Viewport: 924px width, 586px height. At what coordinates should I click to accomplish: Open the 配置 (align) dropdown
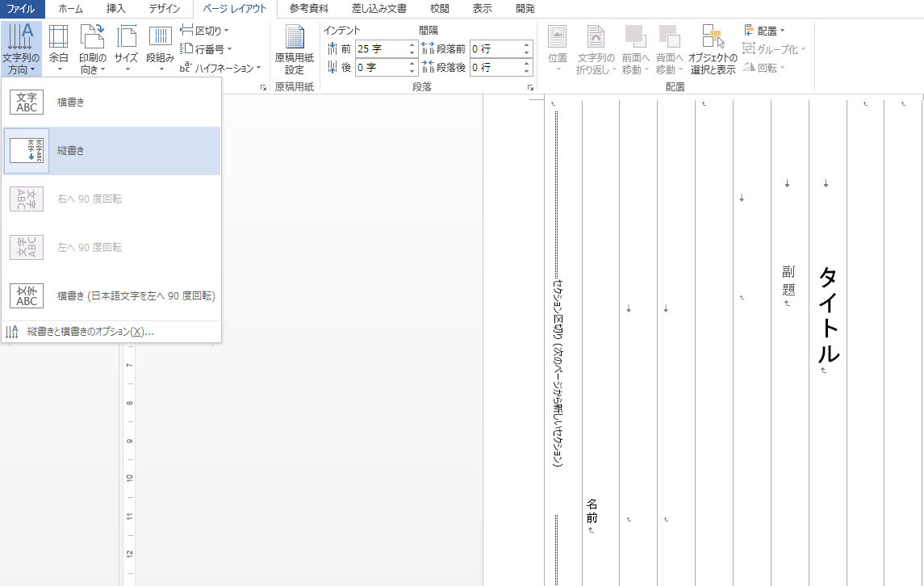pos(763,31)
